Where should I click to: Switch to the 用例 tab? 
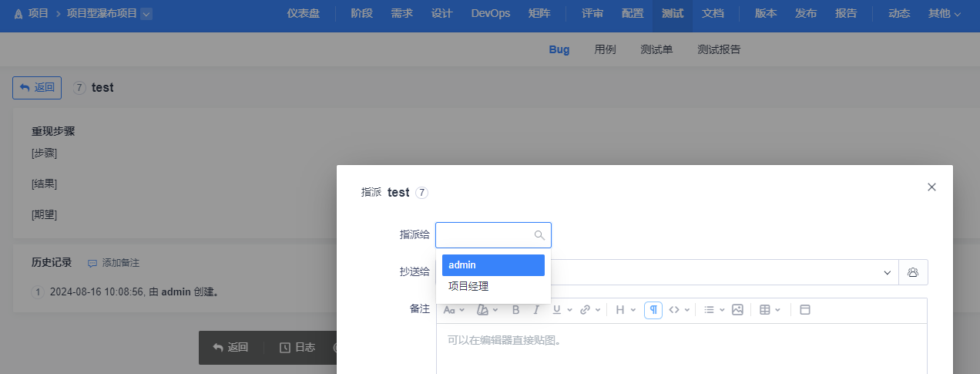(605, 49)
